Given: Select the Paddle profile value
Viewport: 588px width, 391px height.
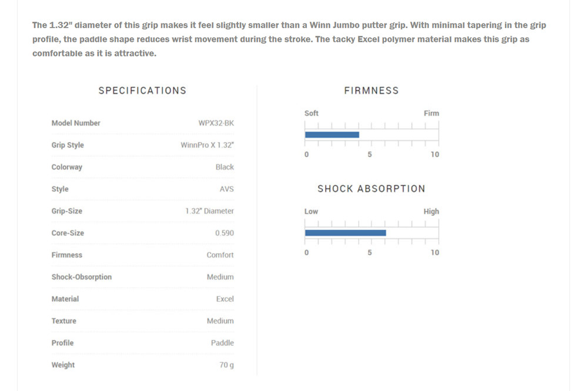Looking at the screenshot, I should pos(222,343).
